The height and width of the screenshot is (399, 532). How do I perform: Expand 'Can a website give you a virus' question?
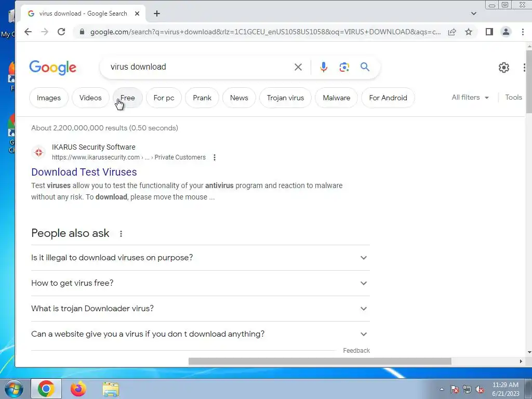click(200, 334)
